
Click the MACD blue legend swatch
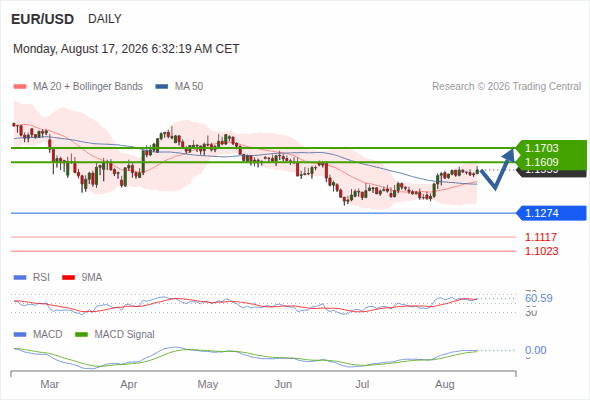20,335
